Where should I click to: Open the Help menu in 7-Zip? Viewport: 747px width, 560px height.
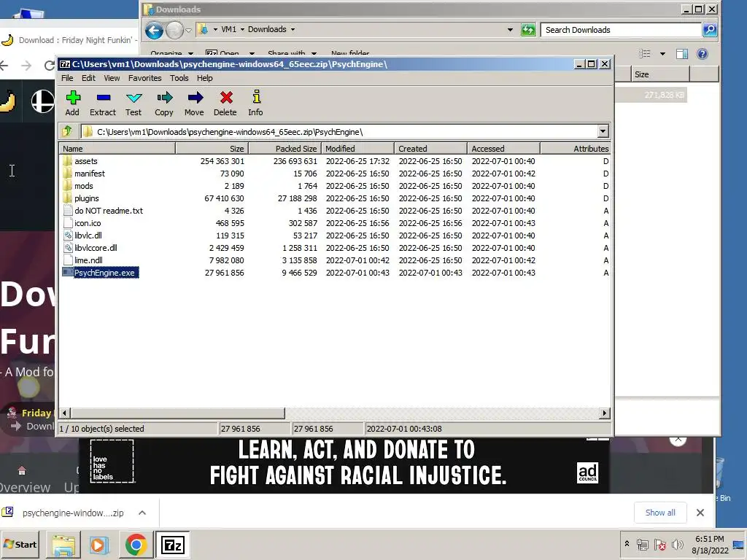[x=205, y=78]
